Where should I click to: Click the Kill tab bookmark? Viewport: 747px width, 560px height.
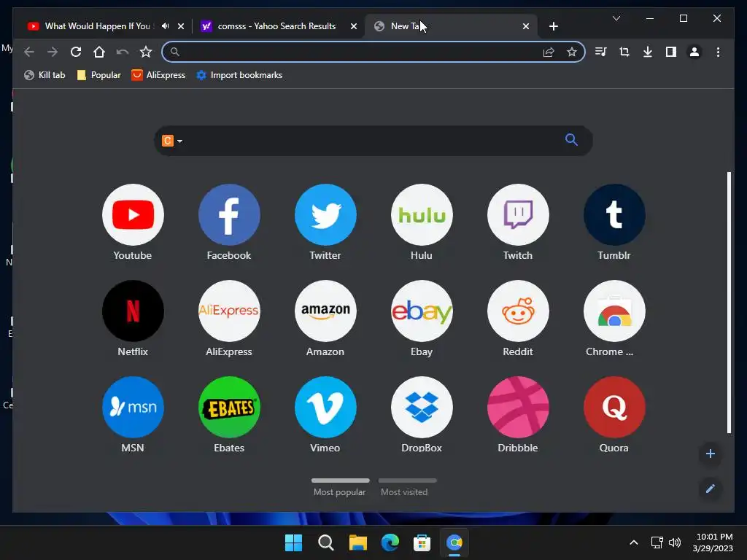[44, 75]
